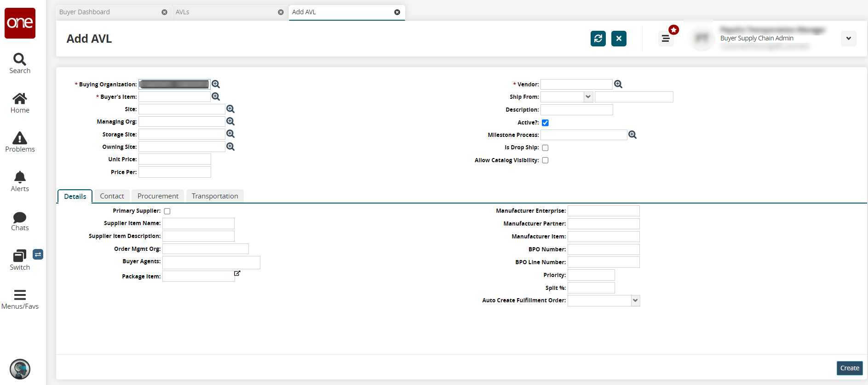The image size is (868, 385).
Task: Close the AVLs tab
Action: coord(281,12)
